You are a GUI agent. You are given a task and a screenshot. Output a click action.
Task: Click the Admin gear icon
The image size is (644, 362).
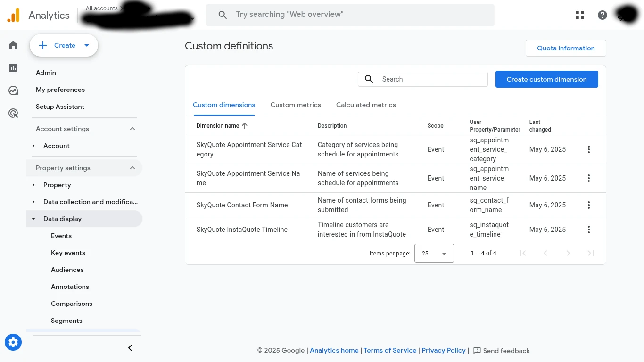[x=13, y=342]
